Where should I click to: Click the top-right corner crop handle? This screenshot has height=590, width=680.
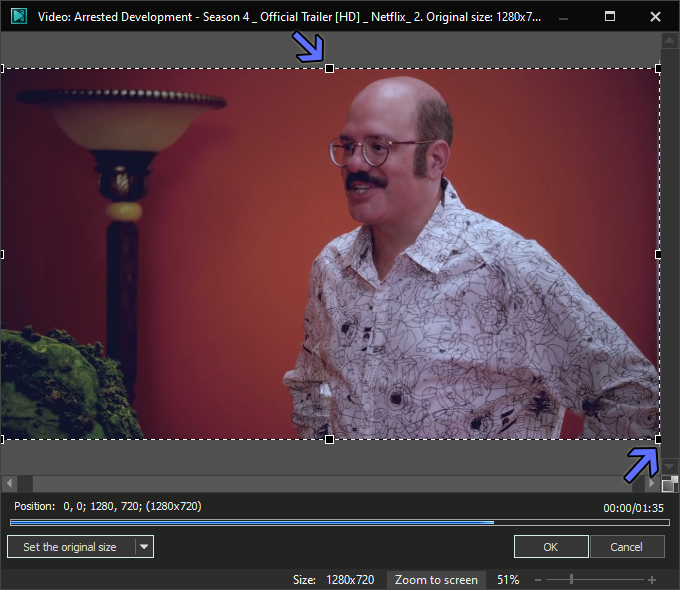[658, 69]
